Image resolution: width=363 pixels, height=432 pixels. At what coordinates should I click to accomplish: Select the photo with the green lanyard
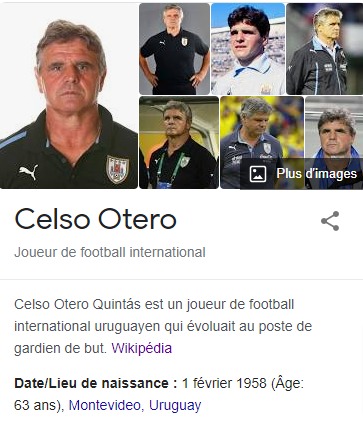(179, 143)
